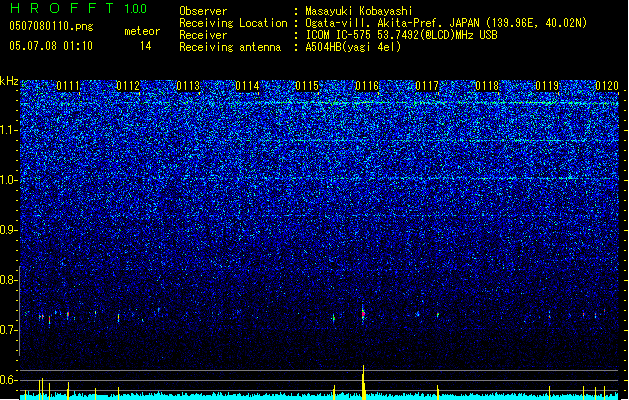Click the 0.8 kHz axis label
Viewport: 629px width, 400px height.
click(9, 280)
